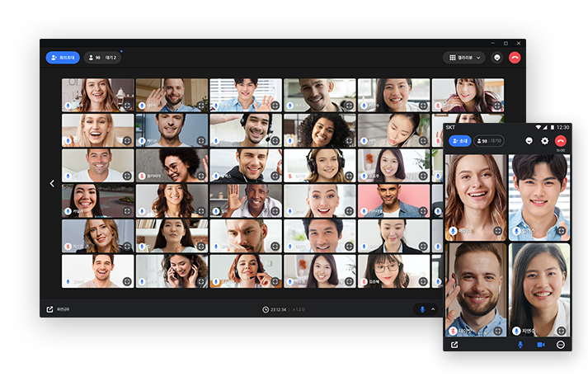Viewport: 588px width, 386px height.
Task: Select top-left participant thumbnail in desktop gallery
Action: [x=97, y=95]
